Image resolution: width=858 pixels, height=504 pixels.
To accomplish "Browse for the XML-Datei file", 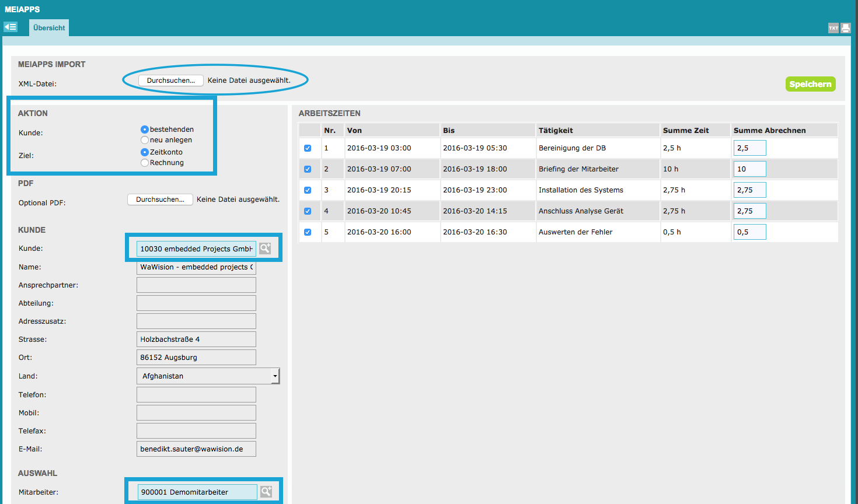I will (x=171, y=80).
